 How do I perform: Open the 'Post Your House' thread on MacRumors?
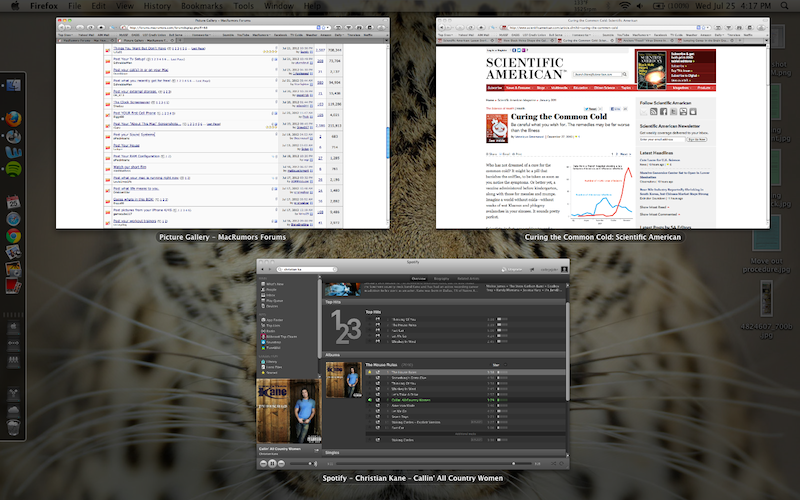coord(127,145)
